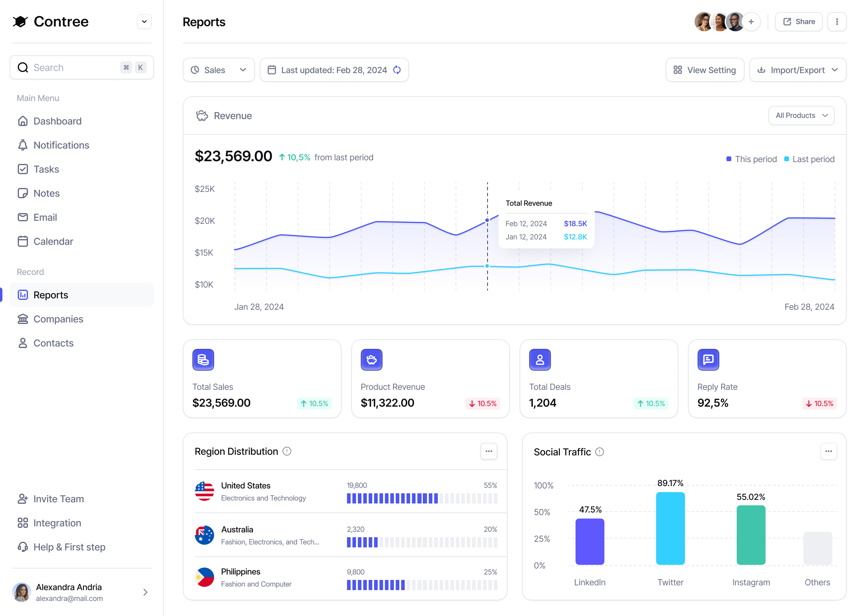Click the Australia 20% progress bar
866x616 pixels.
(x=422, y=542)
